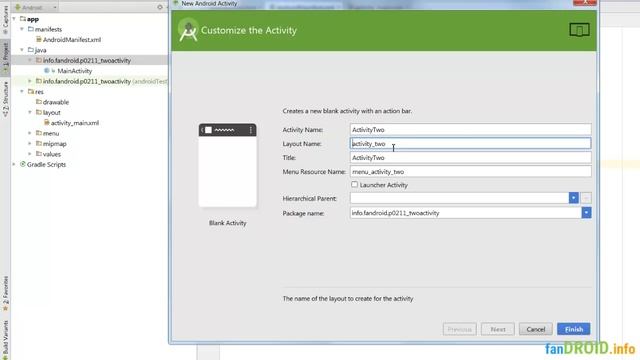The width and height of the screenshot is (640, 360).
Task: Open the Favorites side tab
Action: 5,293
